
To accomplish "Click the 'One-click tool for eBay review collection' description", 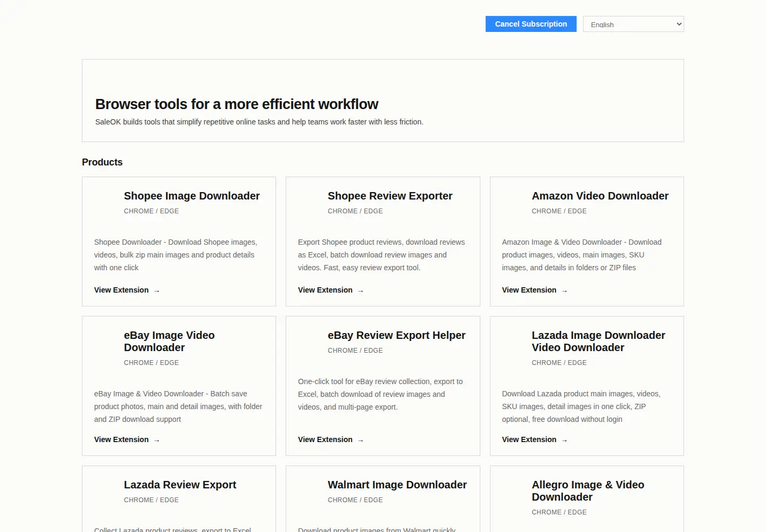I will (380, 394).
